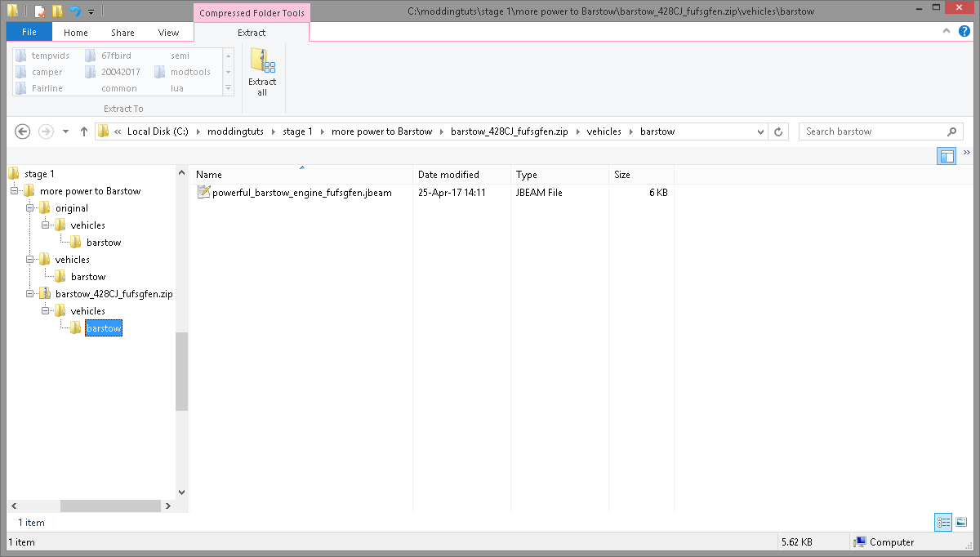Viewport: 980px width, 557px height.
Task: Switch to Details view in status bar
Action: pyautogui.click(x=944, y=522)
